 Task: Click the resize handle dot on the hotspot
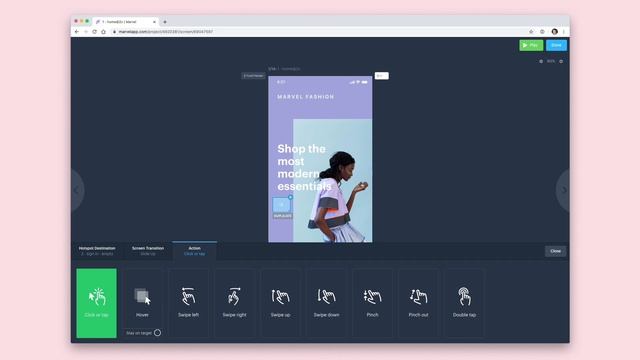[x=290, y=197]
